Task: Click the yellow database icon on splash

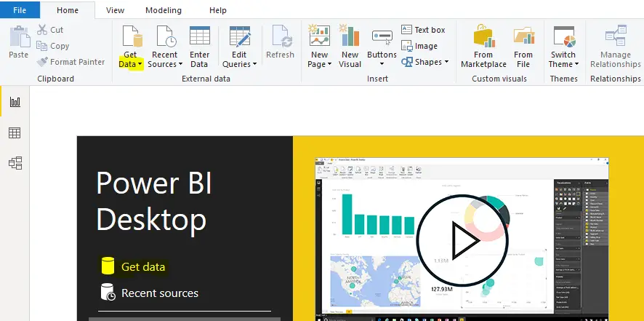Action: click(x=108, y=266)
